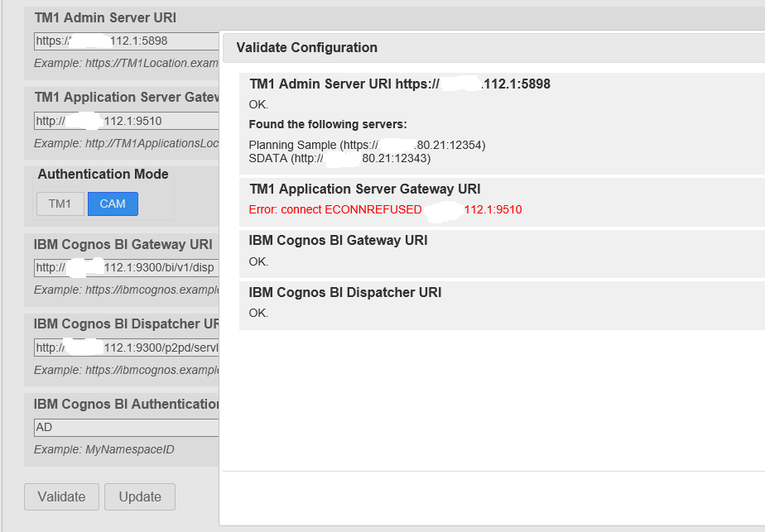Edit the Authentication Namespace field containing AD
The image size is (765, 532).
pyautogui.click(x=127, y=428)
